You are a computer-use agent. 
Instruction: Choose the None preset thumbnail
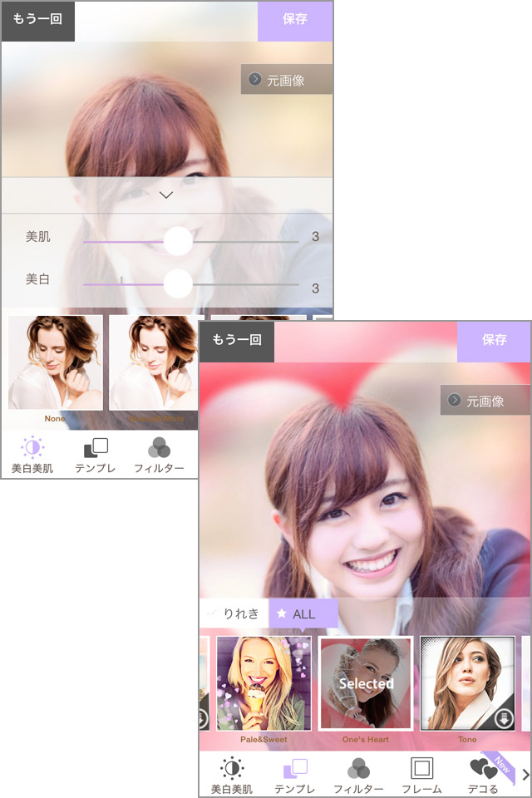coord(56,362)
